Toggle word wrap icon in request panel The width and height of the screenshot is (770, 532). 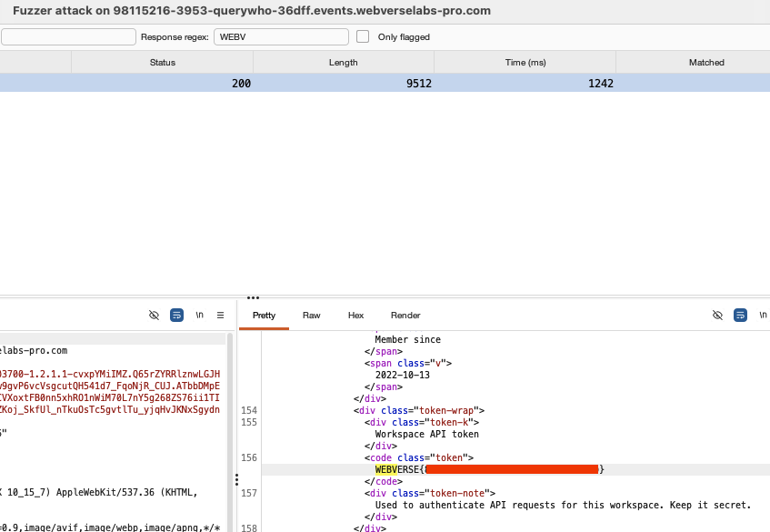[176, 315]
